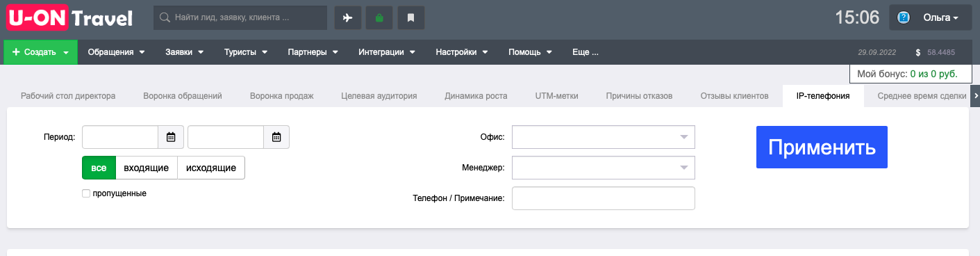Expand the Партнеры menu
Screen dimensions: 980x256
coord(313,52)
